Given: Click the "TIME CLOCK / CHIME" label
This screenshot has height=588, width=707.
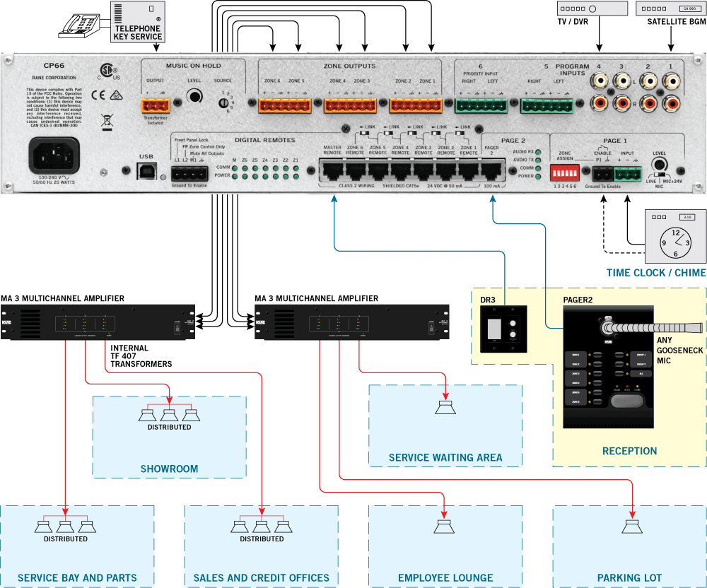Looking at the screenshot, I should 656,273.
